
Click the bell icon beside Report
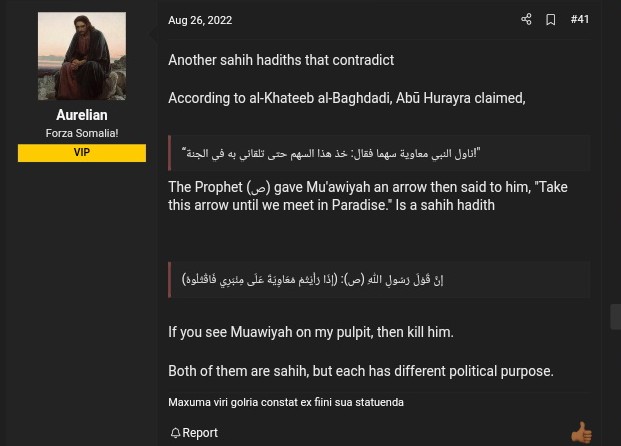click(175, 433)
